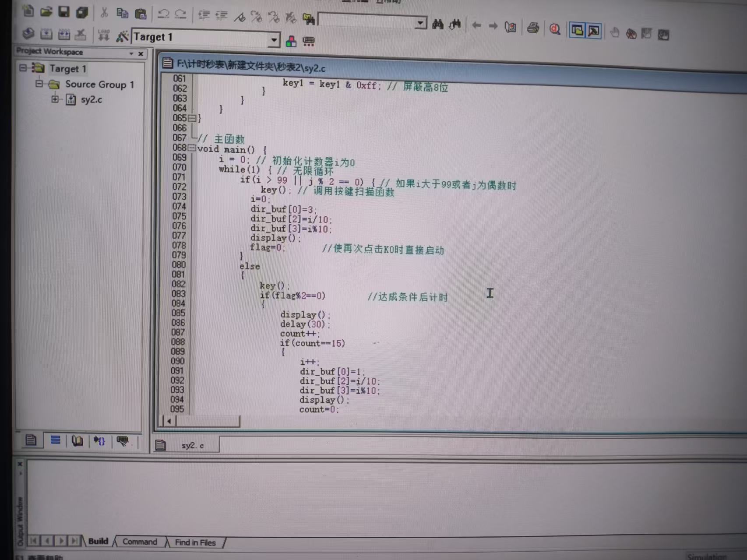This screenshot has height=560, width=747.
Task: Collapse the Source Group 1 node
Action: [39, 83]
